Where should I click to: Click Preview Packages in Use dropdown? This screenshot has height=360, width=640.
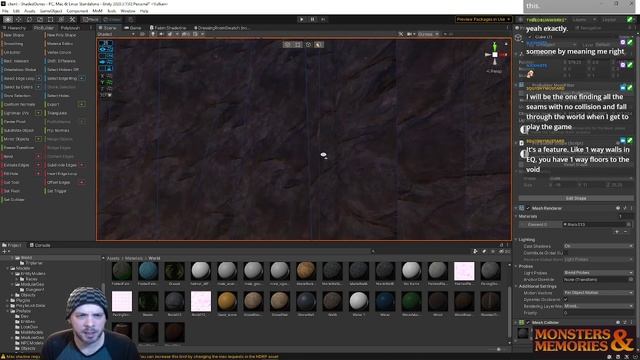484,19
